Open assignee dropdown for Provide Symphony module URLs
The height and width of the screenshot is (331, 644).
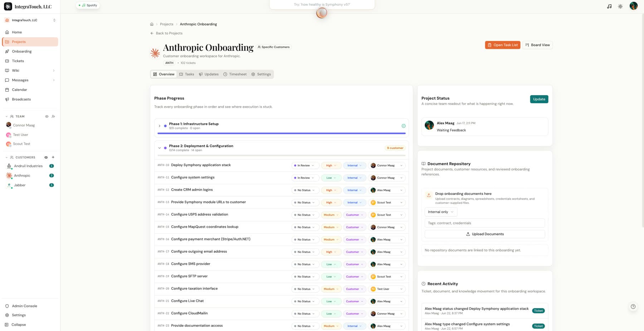[387, 203]
